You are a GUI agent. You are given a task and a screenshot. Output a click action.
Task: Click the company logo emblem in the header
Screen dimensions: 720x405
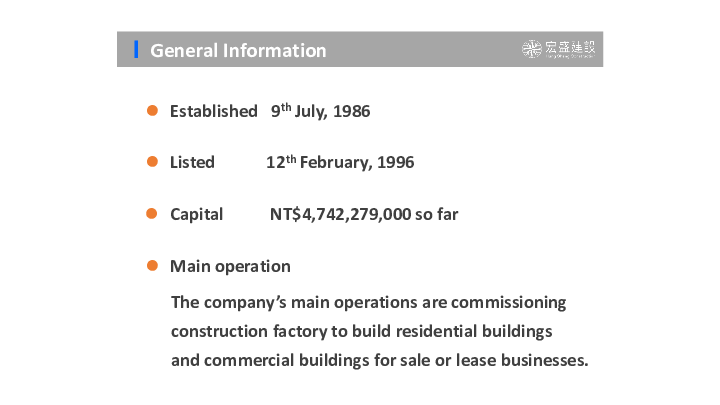click(533, 49)
